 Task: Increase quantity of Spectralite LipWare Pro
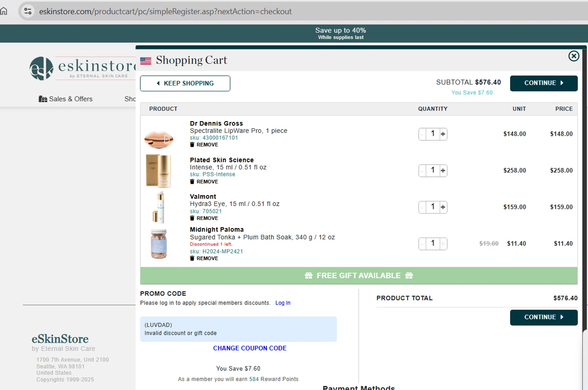coord(443,134)
